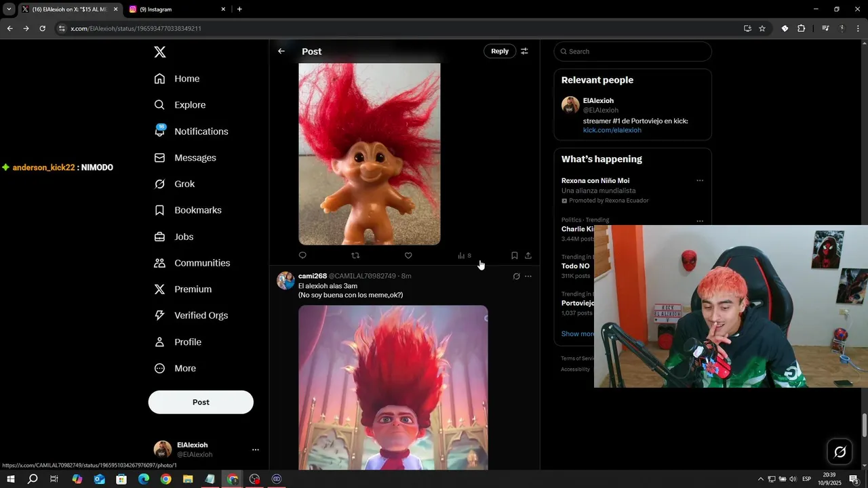Image resolution: width=868 pixels, height=488 pixels.
Task: Open Communities in the sidebar
Action: click(192, 263)
